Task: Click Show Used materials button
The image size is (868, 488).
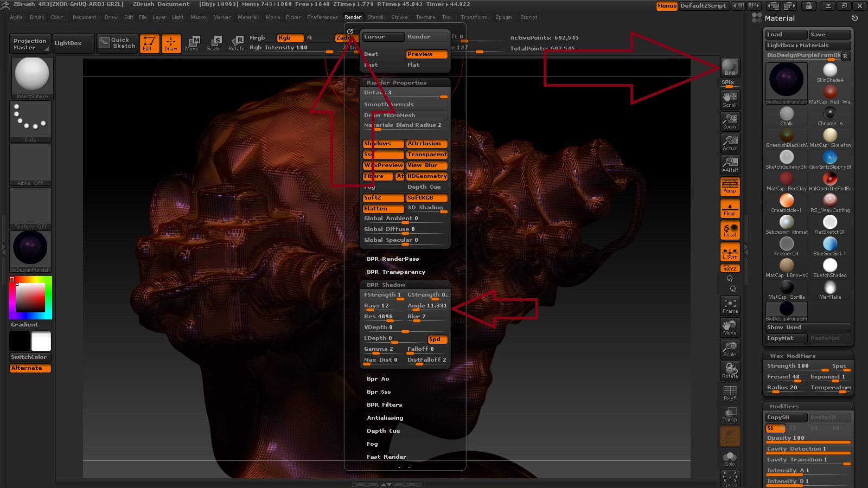Action: pos(808,328)
